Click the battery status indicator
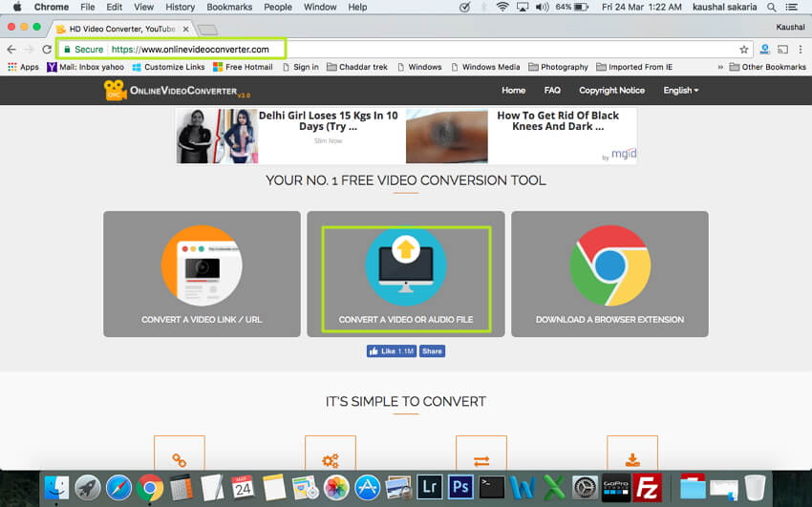 [x=571, y=7]
